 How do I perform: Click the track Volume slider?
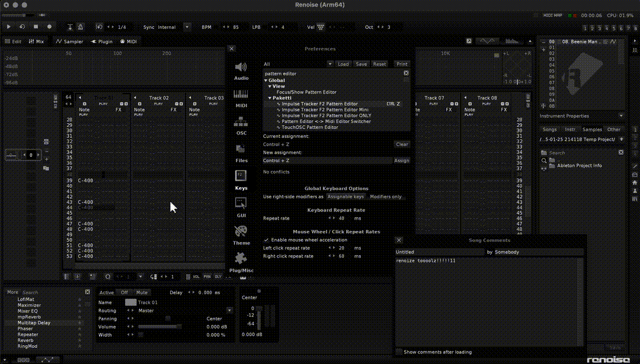click(160, 327)
